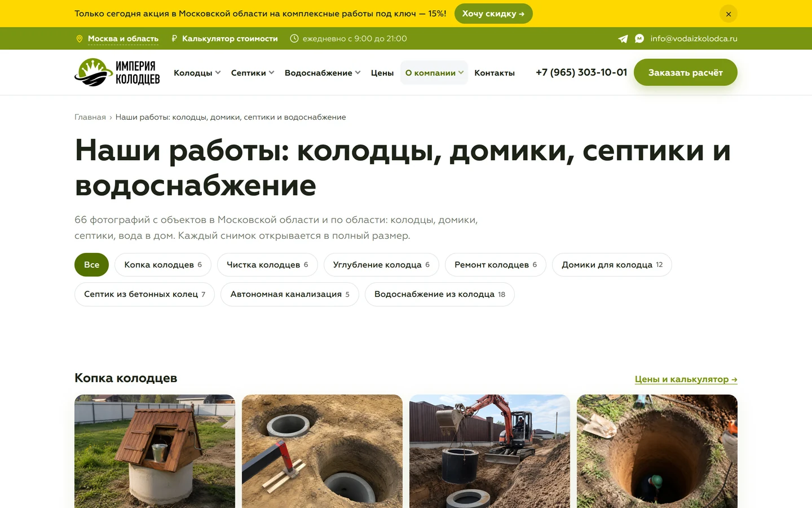Click the Империя Колодцев logo
Viewport: 812px width, 508px height.
pos(117,72)
